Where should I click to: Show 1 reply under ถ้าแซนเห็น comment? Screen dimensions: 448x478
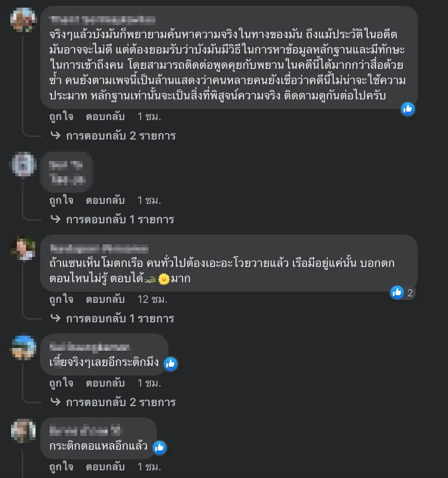click(x=120, y=319)
